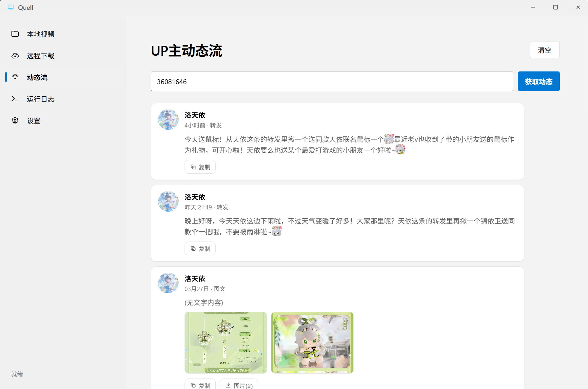Select the UID input field showing 36081646
The image size is (588, 389).
click(x=332, y=81)
